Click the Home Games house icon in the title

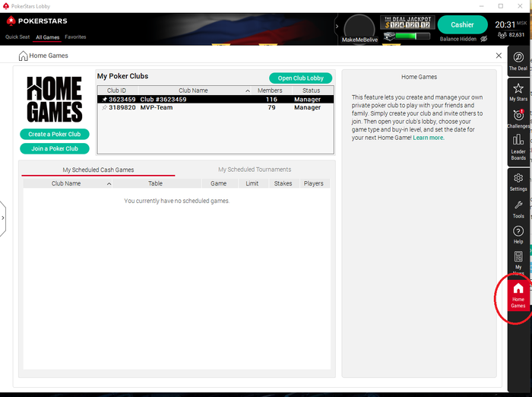(x=23, y=56)
